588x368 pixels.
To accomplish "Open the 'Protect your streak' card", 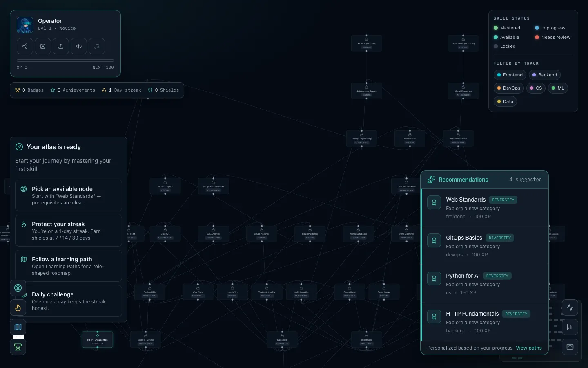I will (x=69, y=231).
